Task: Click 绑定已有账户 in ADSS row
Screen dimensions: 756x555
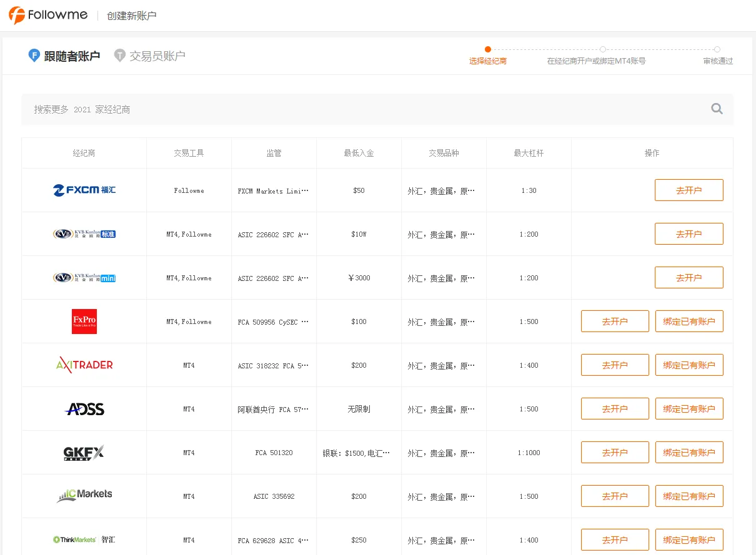Action: point(689,409)
